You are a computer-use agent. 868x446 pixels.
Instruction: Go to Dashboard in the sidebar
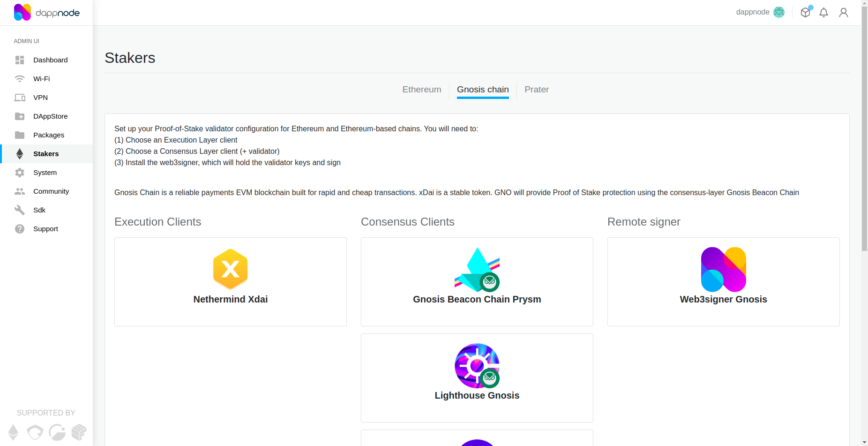pyautogui.click(x=47, y=60)
